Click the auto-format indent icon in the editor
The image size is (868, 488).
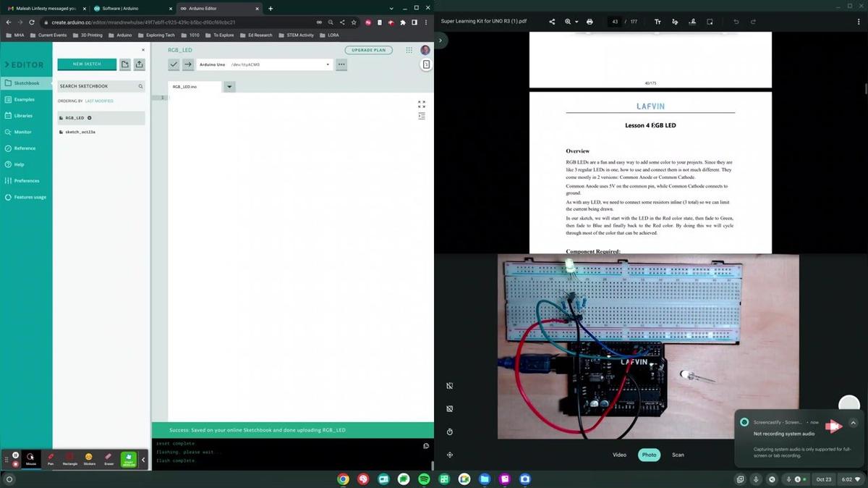click(422, 116)
